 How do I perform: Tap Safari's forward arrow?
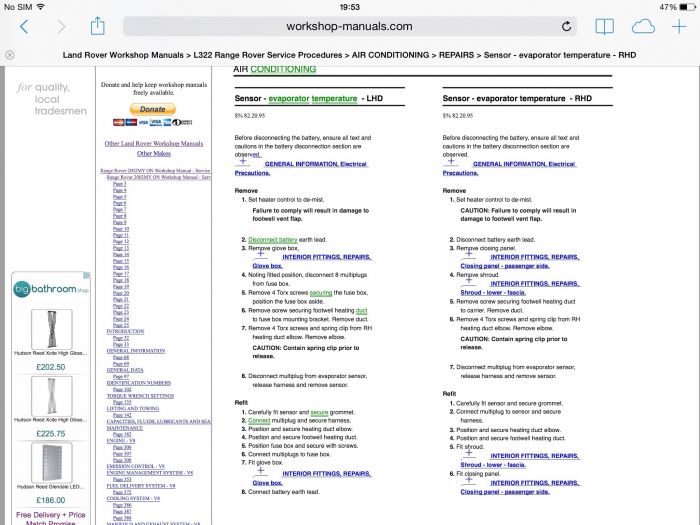[62, 27]
